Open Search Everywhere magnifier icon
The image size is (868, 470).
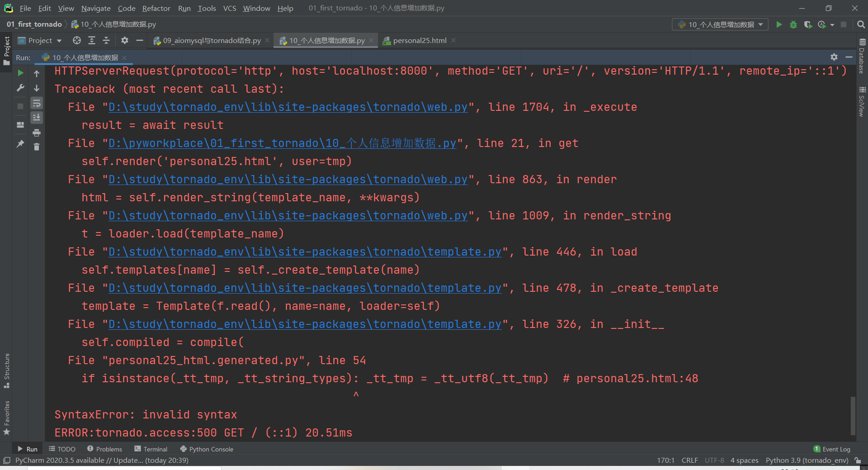tap(861, 24)
